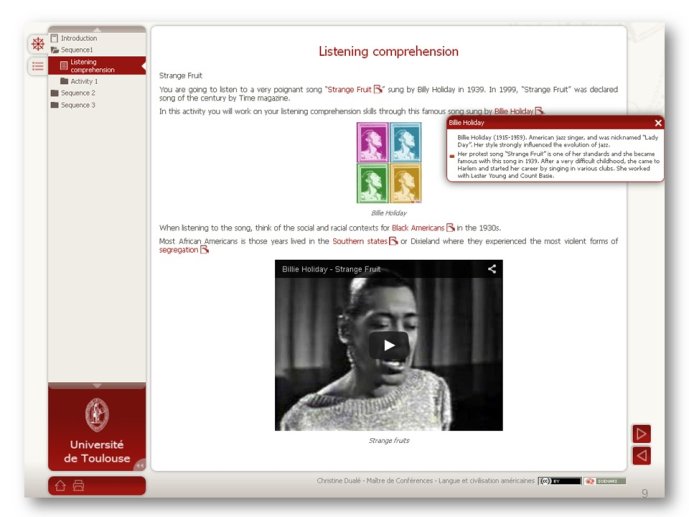Screen dimensions: 689x517
Task: Click the Scenari badge in the footer
Action: tap(605, 481)
